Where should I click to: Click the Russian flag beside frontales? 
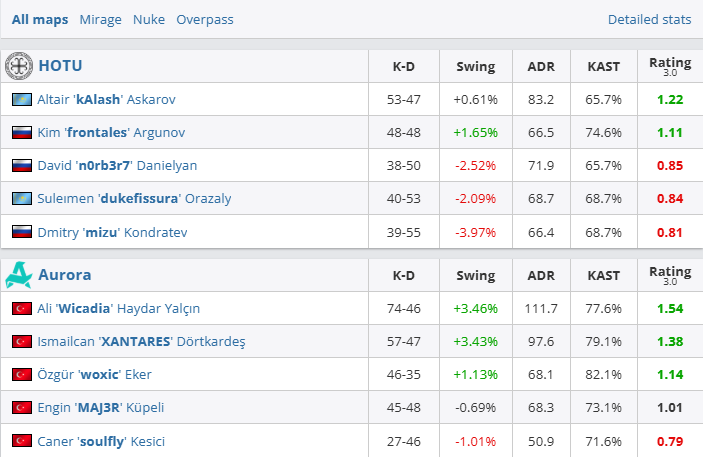pyautogui.click(x=21, y=133)
